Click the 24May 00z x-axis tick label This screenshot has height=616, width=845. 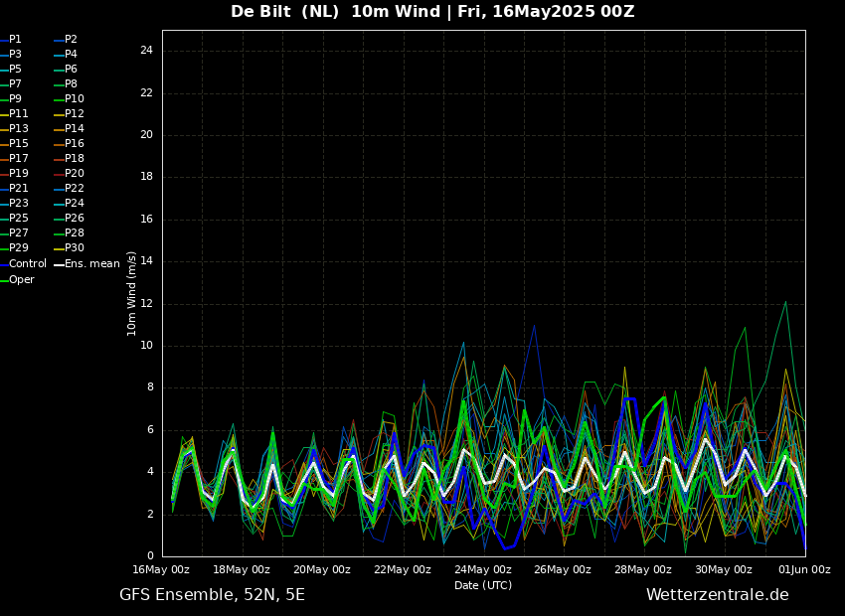click(x=483, y=569)
